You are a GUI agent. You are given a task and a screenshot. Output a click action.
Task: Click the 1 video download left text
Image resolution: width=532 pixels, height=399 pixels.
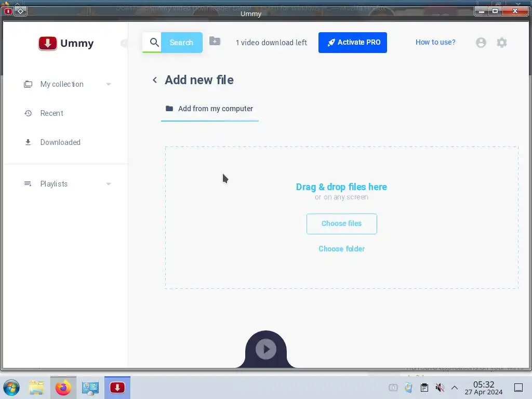271,43
